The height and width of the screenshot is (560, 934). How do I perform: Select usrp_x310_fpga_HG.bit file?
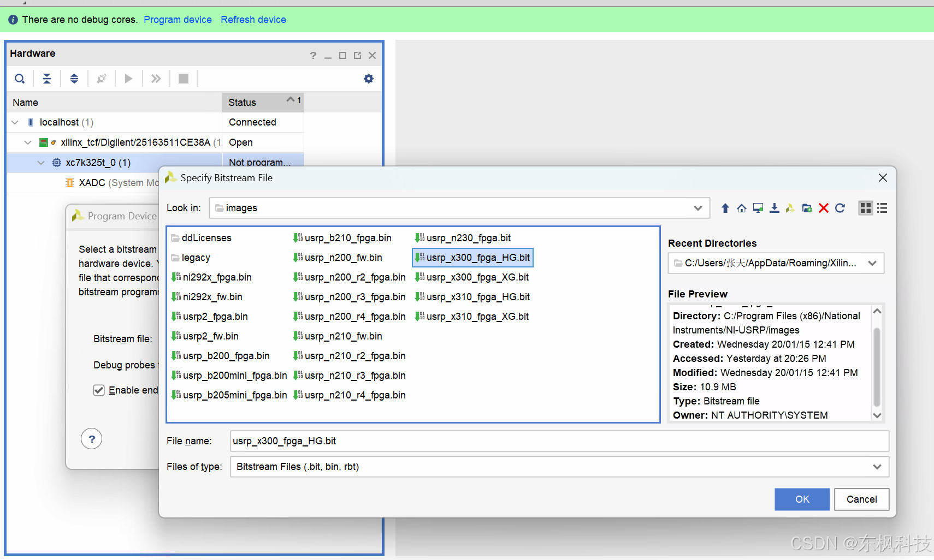click(472, 297)
